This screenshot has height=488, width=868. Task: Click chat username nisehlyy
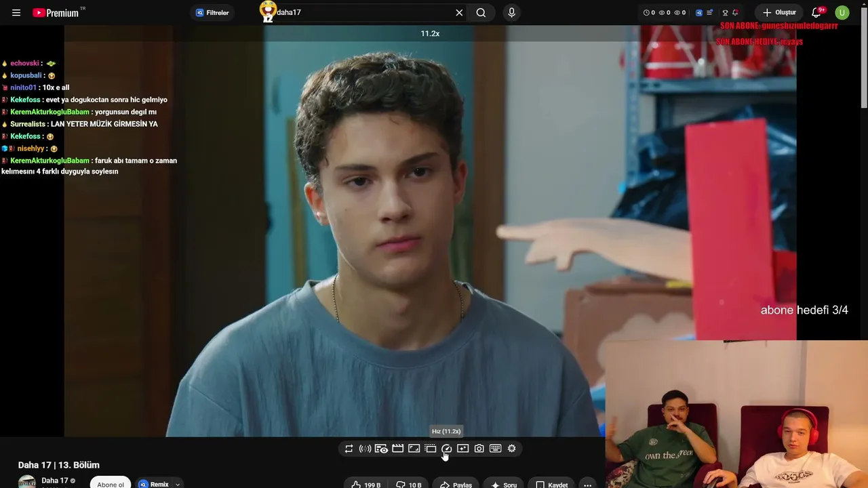click(x=31, y=148)
